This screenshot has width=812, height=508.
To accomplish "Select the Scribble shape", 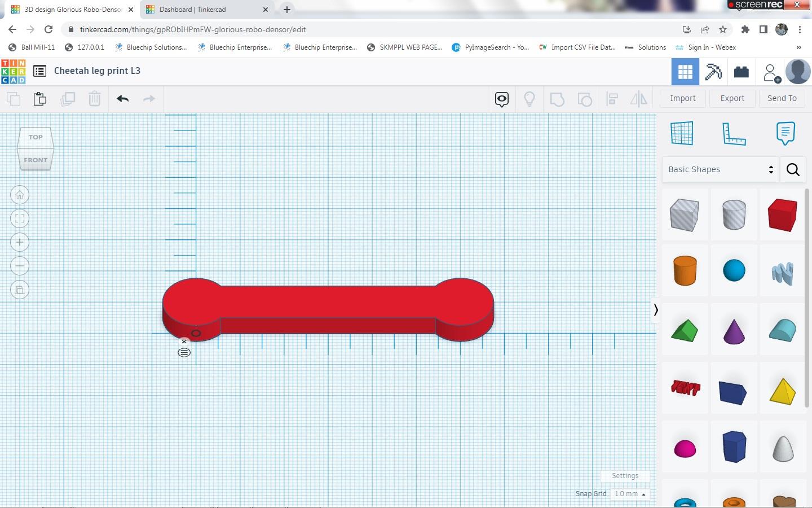I will 783,273.
